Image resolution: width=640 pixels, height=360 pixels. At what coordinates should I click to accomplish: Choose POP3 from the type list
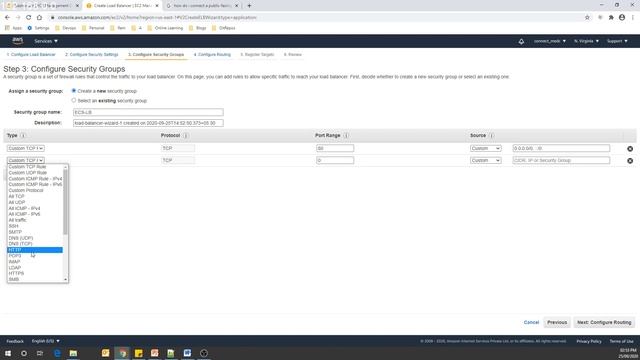click(35, 256)
